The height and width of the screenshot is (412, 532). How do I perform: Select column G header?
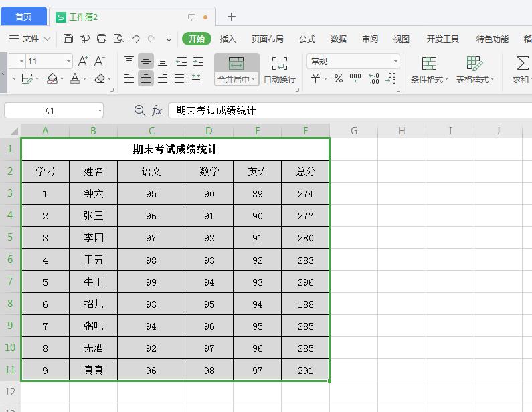point(353,131)
